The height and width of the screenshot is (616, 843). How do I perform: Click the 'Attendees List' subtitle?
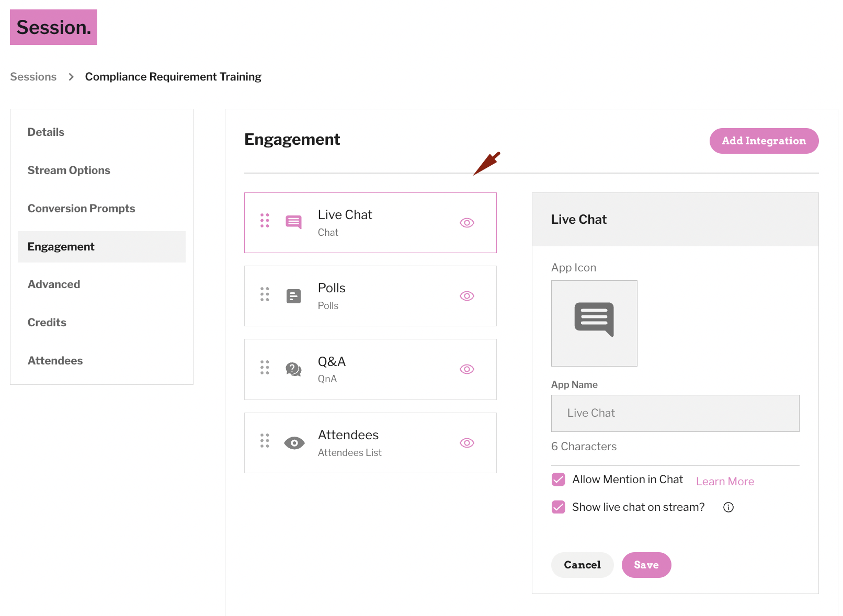(x=349, y=453)
